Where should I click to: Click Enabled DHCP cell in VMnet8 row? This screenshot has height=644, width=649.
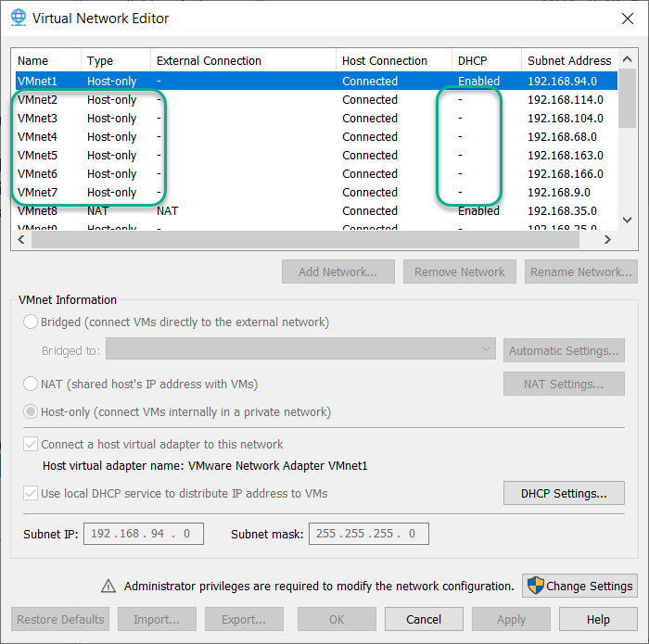(x=478, y=211)
